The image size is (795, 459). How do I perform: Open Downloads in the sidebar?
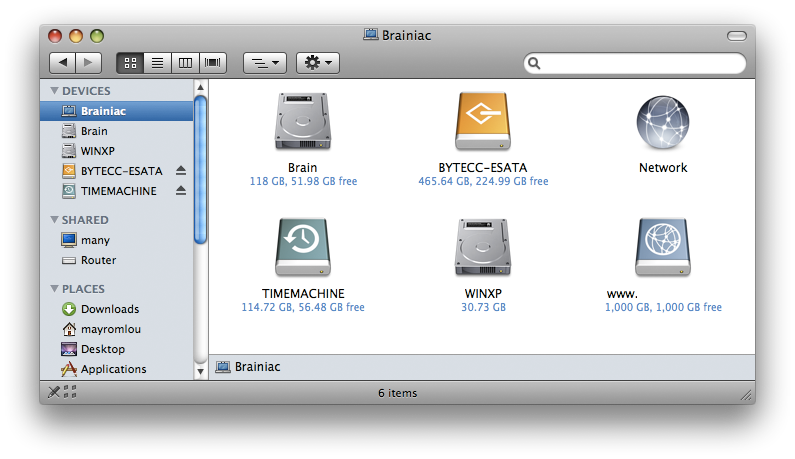(117, 309)
